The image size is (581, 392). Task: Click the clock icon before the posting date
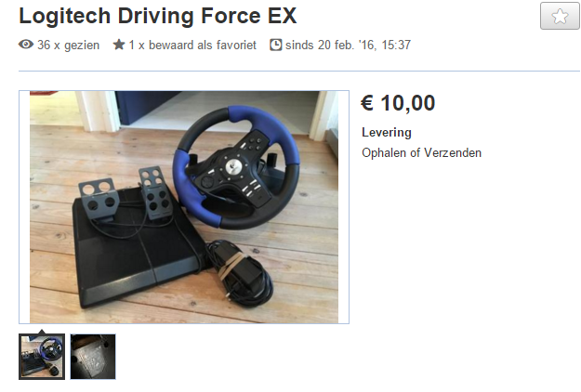(276, 45)
